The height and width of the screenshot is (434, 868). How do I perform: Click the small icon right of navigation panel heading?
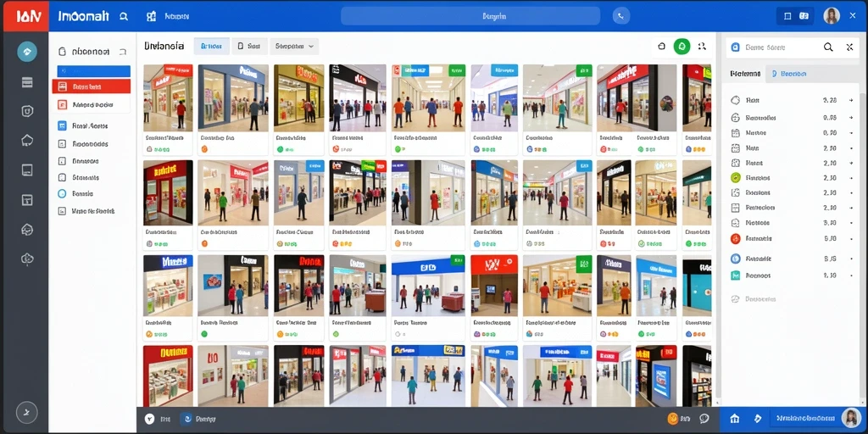123,52
